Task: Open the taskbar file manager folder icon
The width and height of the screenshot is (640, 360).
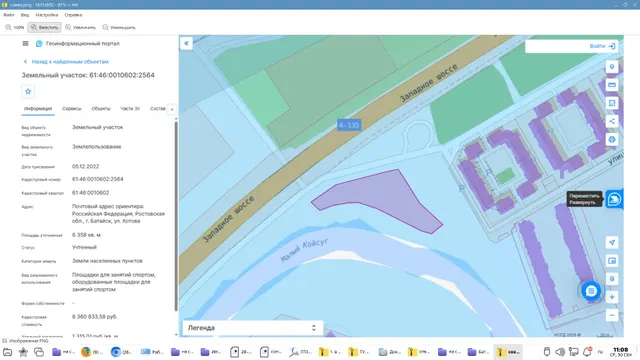Action: (x=7, y=352)
